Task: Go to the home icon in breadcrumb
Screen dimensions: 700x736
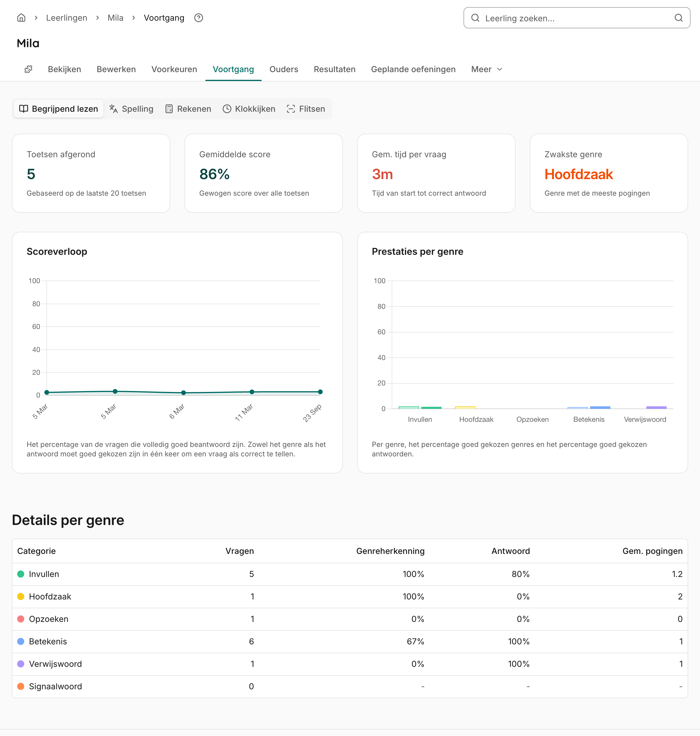Action: coord(21,18)
